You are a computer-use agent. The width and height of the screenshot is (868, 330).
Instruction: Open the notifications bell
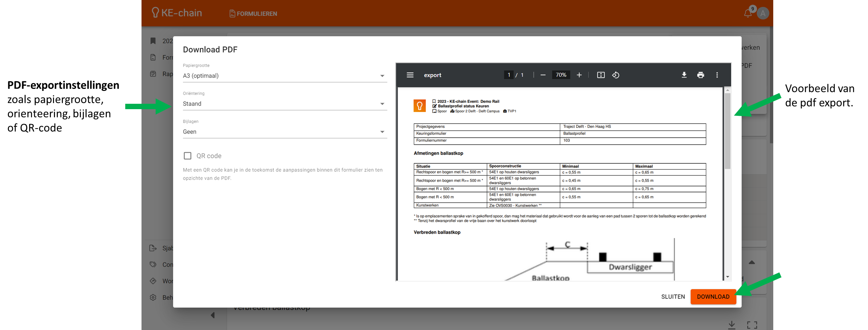[748, 14]
